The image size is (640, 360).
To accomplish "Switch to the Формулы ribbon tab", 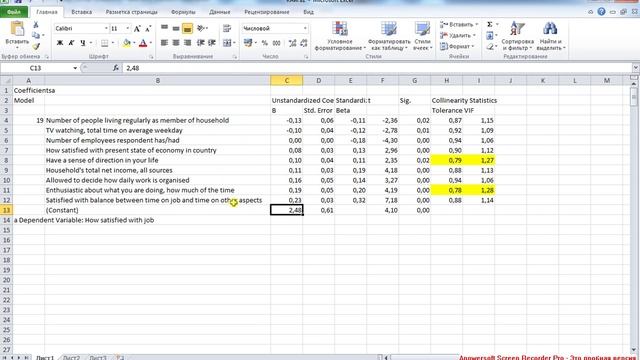I will (x=183, y=12).
